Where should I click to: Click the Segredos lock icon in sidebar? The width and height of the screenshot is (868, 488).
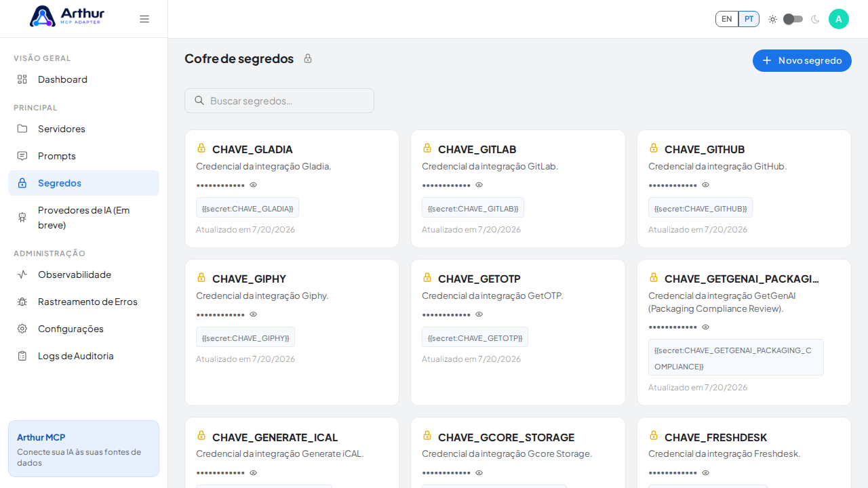(22, 183)
